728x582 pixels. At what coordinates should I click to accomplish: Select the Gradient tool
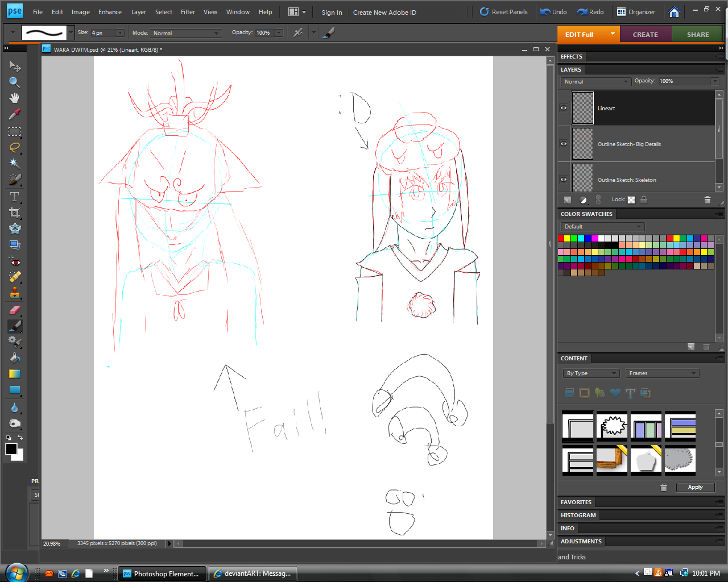click(15, 374)
